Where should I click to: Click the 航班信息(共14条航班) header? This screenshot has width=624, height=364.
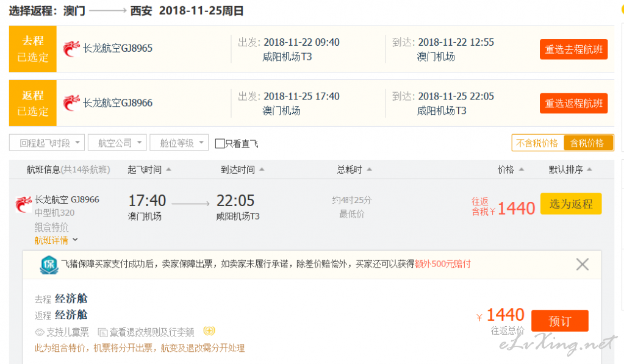click(68, 170)
